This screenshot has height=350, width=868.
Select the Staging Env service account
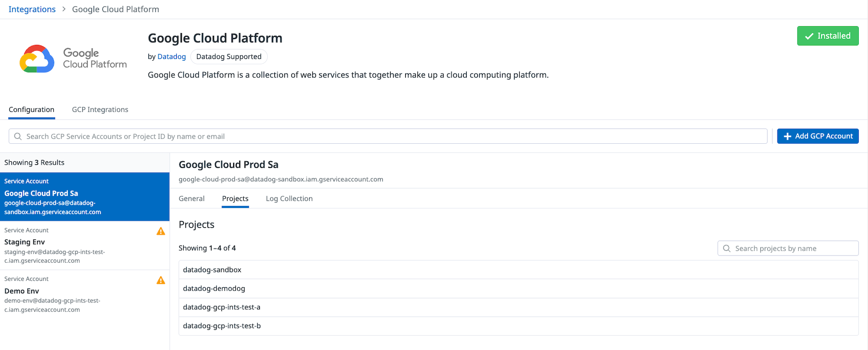[66, 245]
